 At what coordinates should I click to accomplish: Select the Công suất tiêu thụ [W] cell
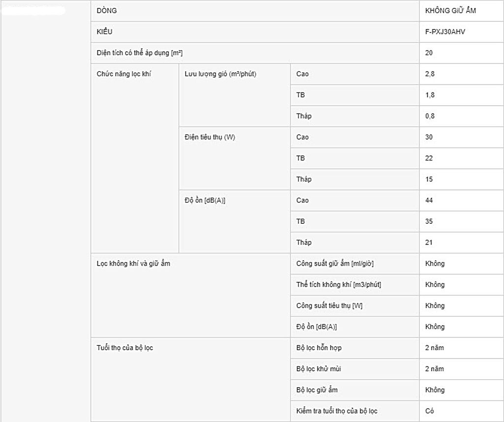(x=355, y=306)
